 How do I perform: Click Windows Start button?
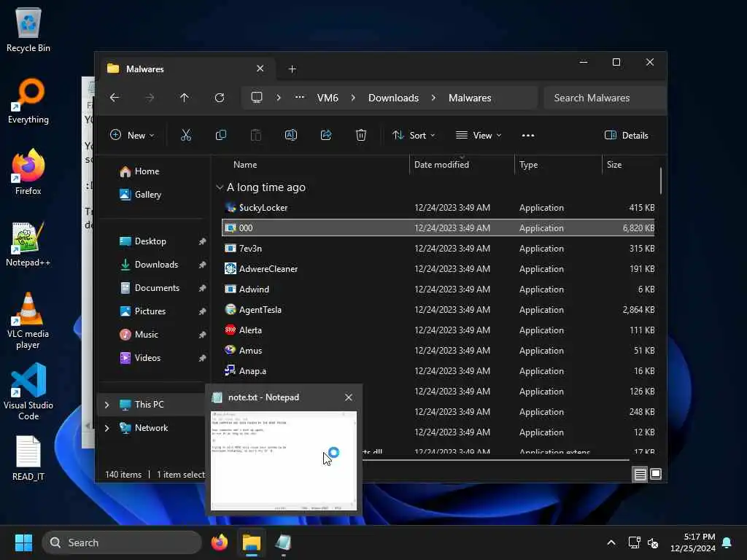[x=24, y=542]
